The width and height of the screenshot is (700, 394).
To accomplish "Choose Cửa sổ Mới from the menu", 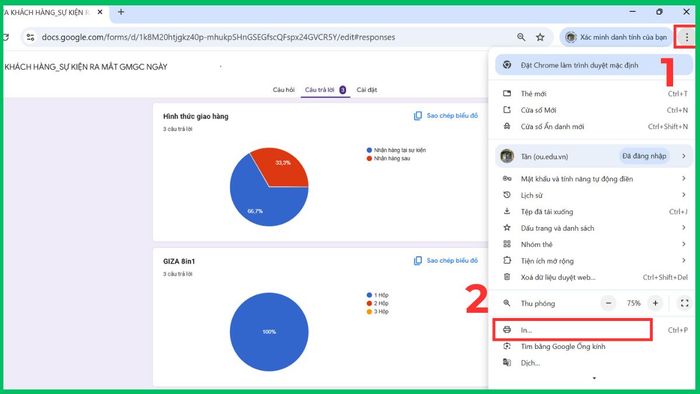I will click(x=594, y=110).
